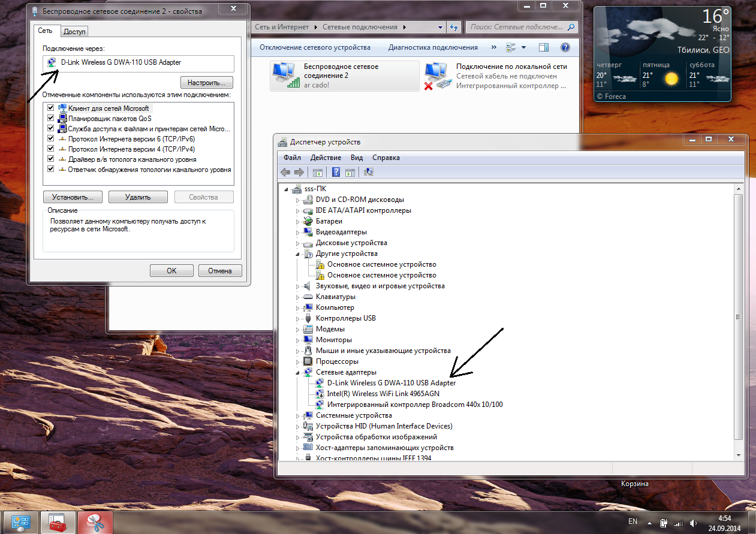Expand the Контроллеры USB tree node
Viewport: 756px width, 534px height.
[297, 318]
